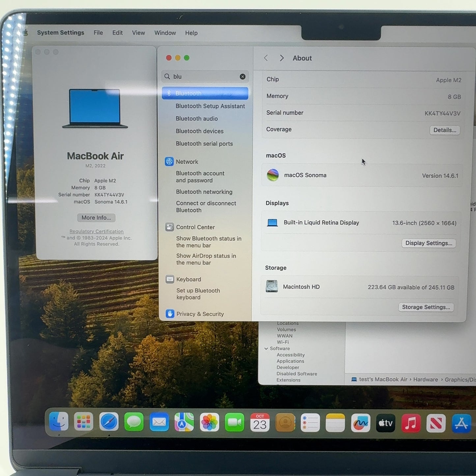Click the More Info button
Screen dimensions: 476x476
(96, 218)
